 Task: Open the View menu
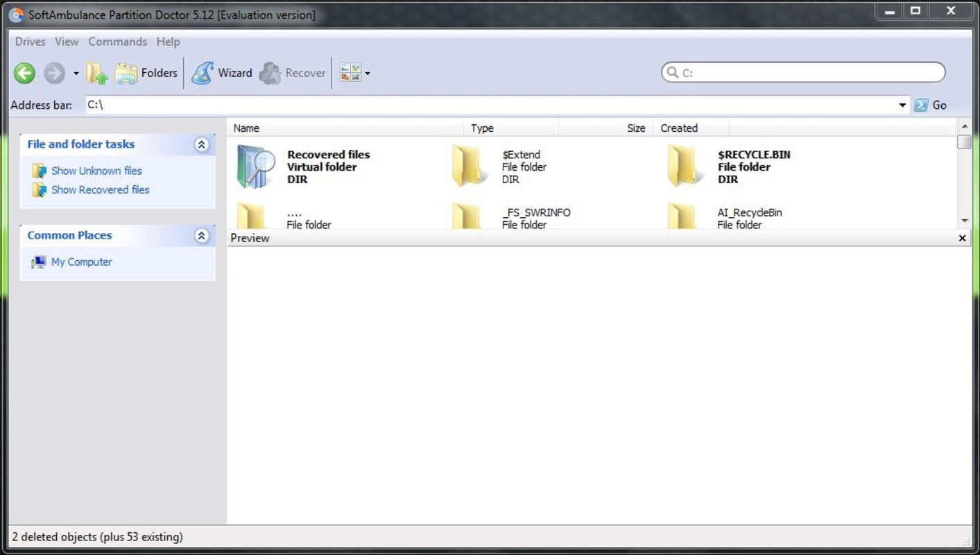pyautogui.click(x=67, y=42)
